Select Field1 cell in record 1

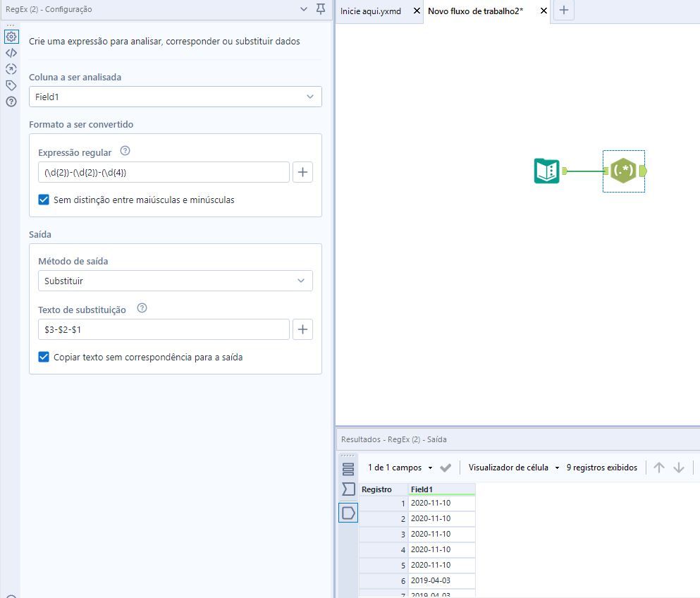tap(442, 504)
